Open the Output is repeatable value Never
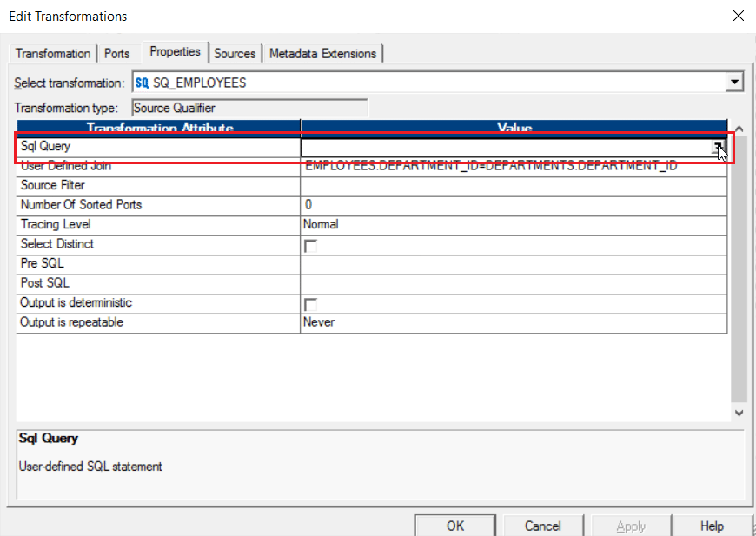 (x=514, y=322)
